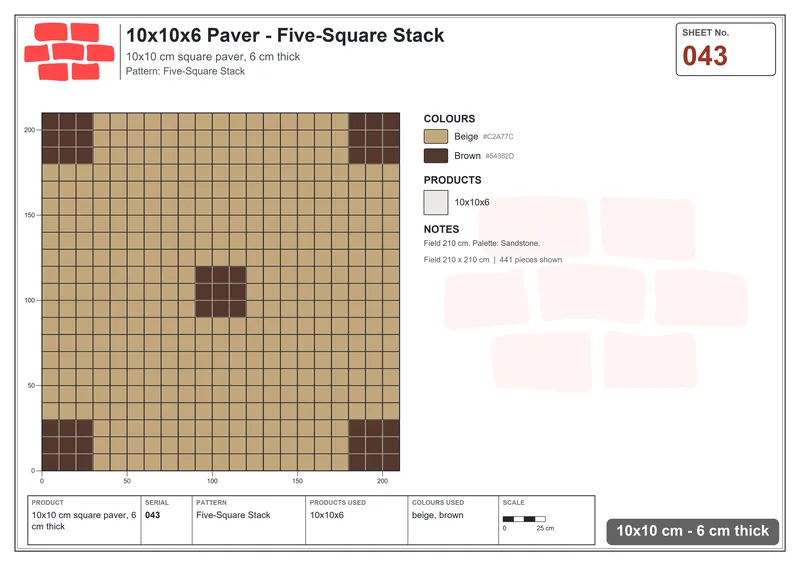Screen dimensions: 800x566
Task: Click the horizontal axis label 50
Action: 127,481
